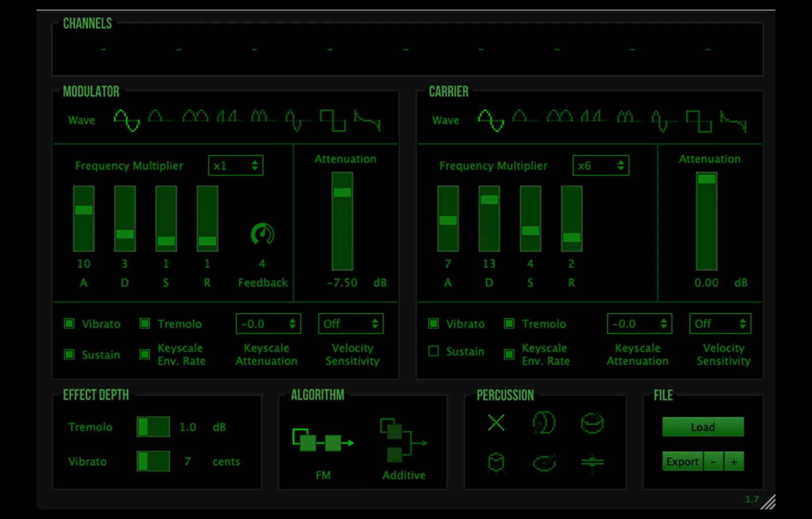This screenshot has width=812, height=519.
Task: Toggle Carrier Tremolo checkbox
Action: pyautogui.click(x=509, y=323)
